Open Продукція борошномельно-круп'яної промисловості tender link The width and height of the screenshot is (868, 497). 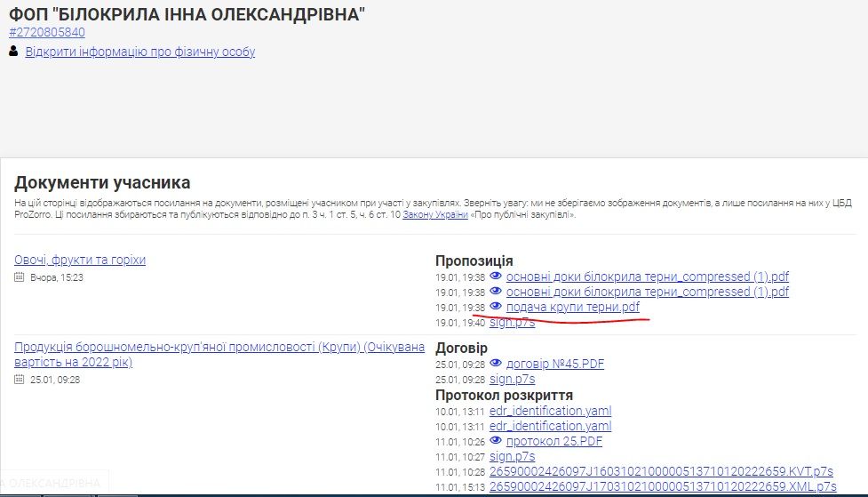pos(219,354)
